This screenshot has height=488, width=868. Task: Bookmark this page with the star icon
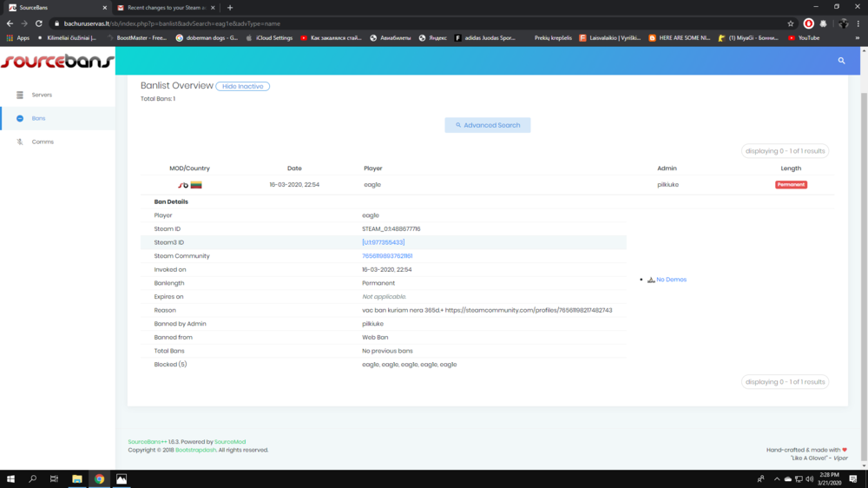791,23
